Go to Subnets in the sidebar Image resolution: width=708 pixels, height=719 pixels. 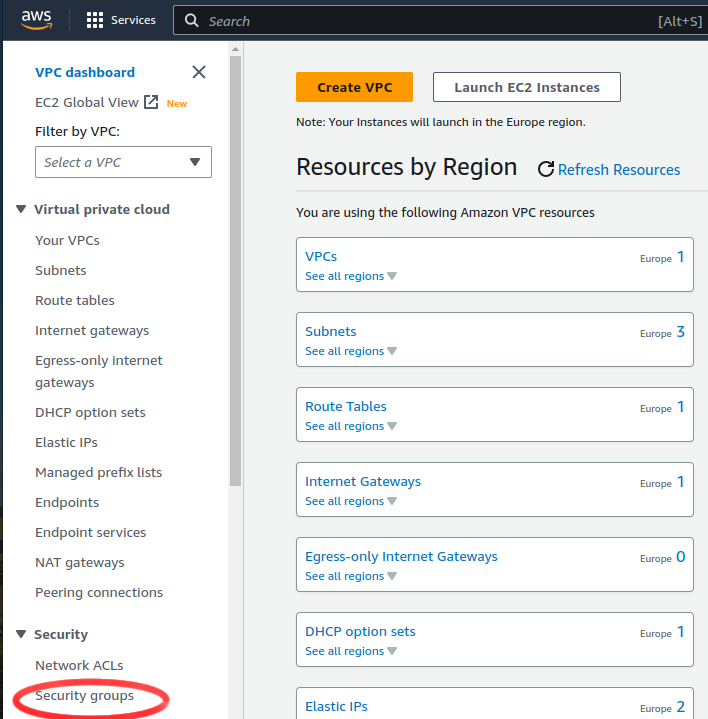point(61,270)
